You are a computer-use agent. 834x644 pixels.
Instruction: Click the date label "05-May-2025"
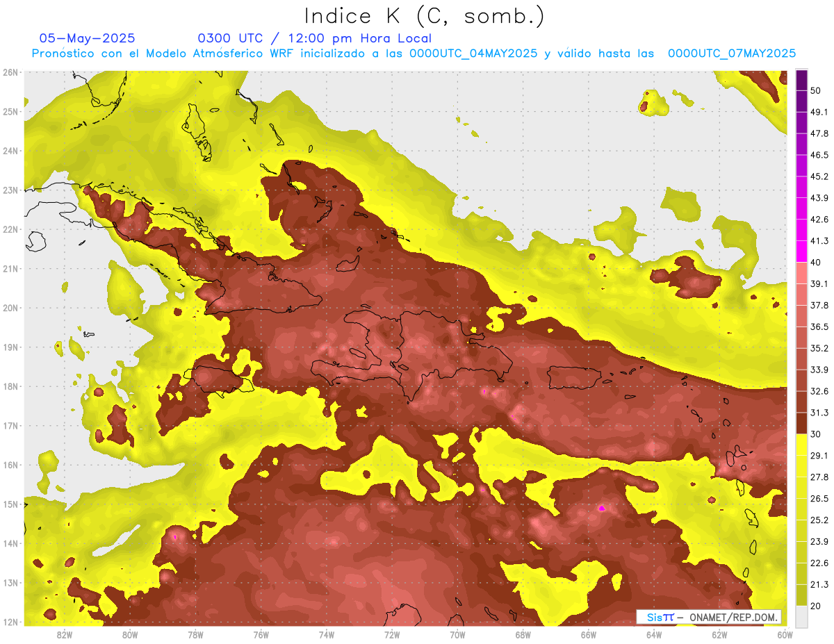[87, 38]
